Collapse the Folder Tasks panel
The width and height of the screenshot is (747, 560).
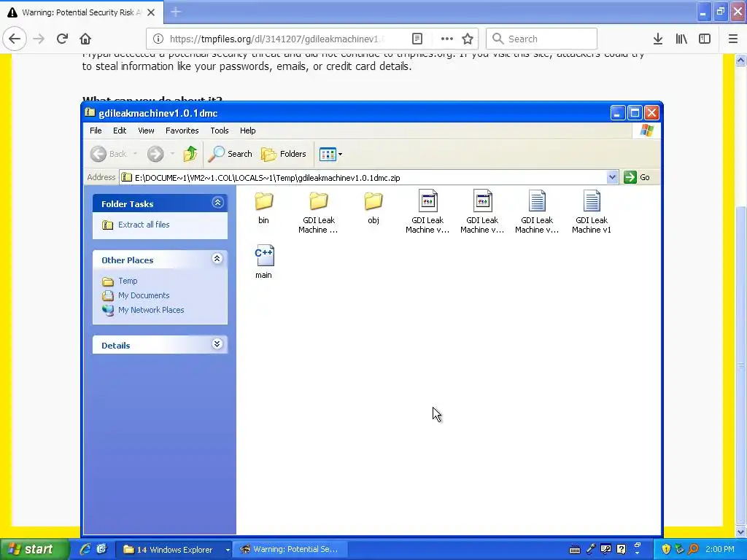[x=217, y=203]
